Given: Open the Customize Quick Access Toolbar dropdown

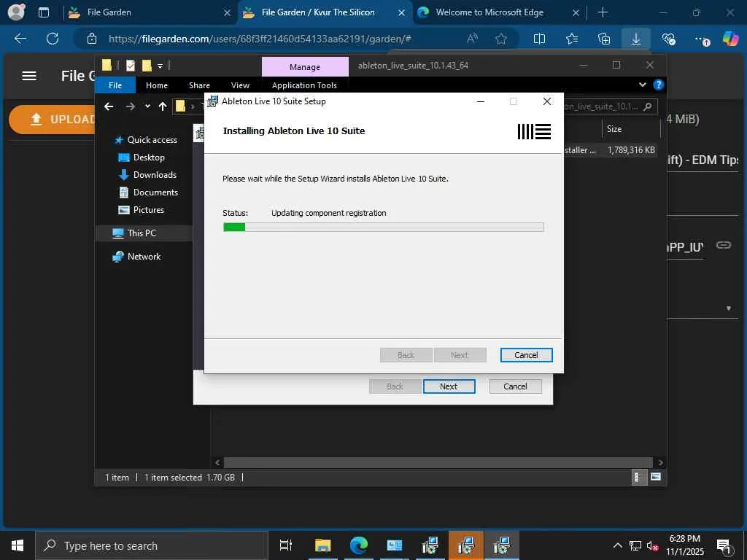Looking at the screenshot, I should pyautogui.click(x=160, y=66).
